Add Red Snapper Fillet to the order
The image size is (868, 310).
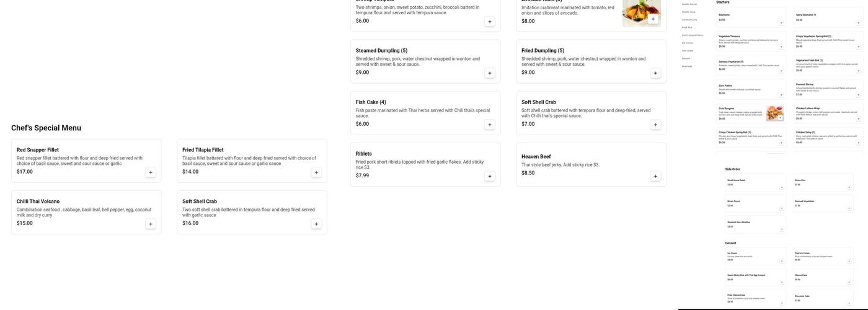151,172
